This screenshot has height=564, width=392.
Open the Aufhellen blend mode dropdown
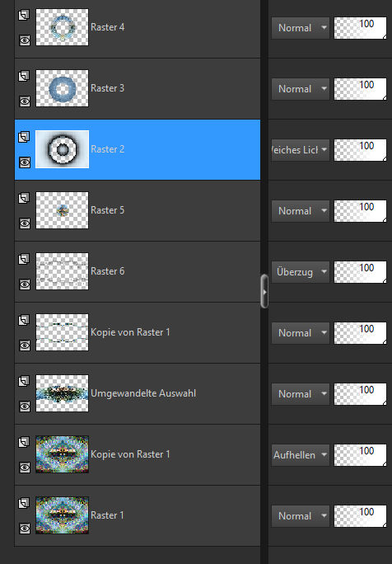pos(301,455)
